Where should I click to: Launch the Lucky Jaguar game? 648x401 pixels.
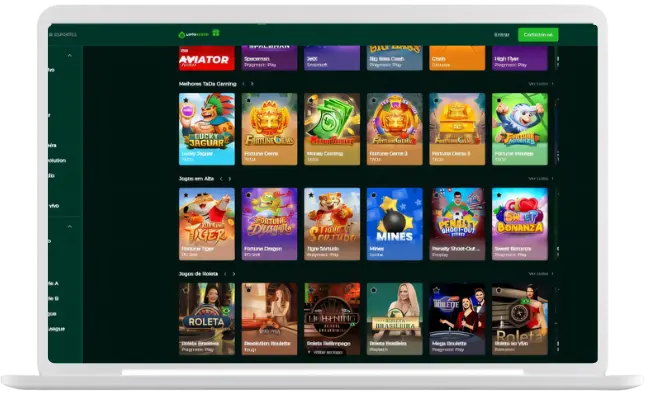click(x=207, y=129)
